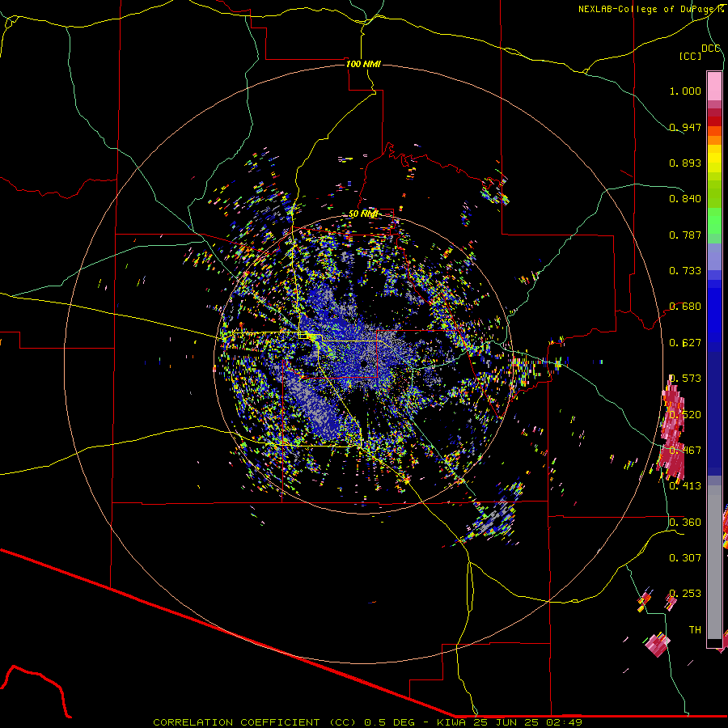728x728 pixels.
Task: Click the 0.627 legend value
Action: [685, 343]
